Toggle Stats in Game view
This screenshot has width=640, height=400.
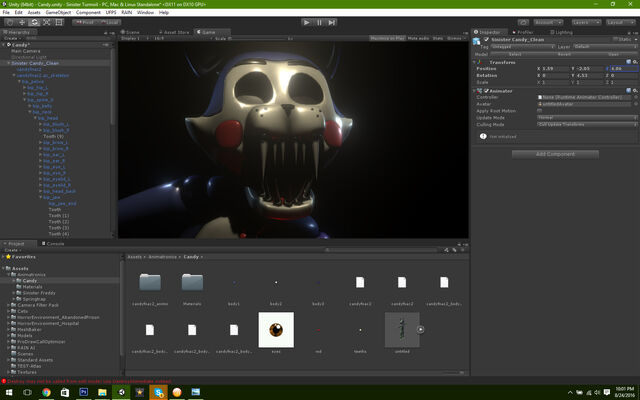[x=438, y=38]
